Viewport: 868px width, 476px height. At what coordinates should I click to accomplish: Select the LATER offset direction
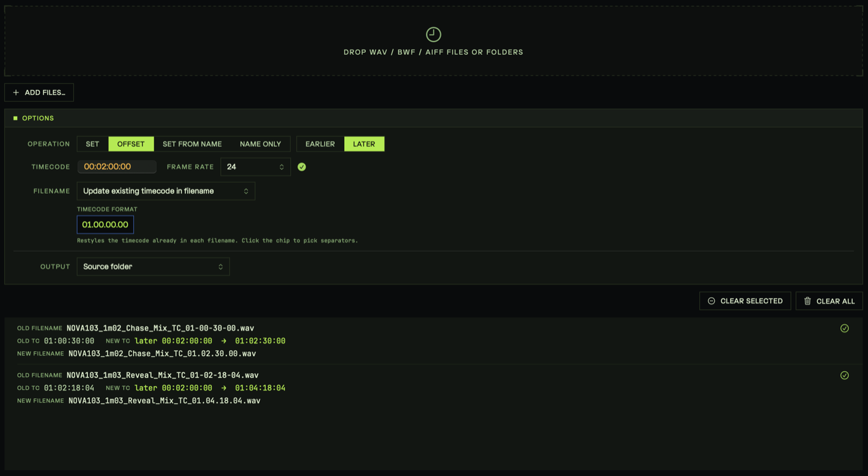click(364, 144)
